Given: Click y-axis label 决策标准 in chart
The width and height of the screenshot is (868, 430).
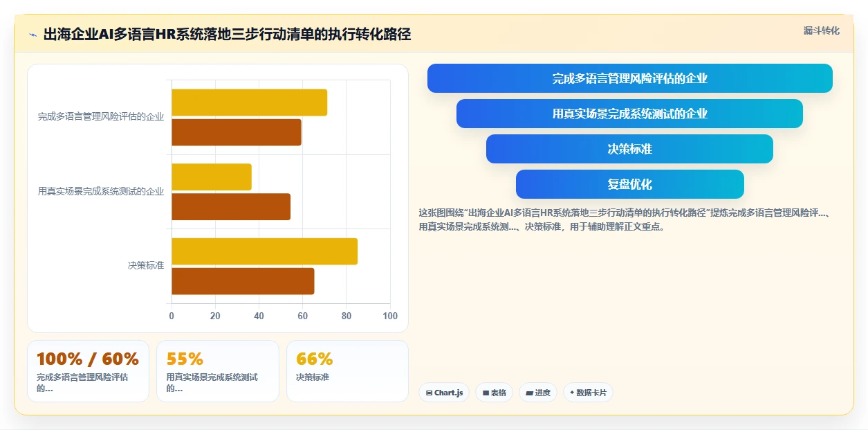Looking at the screenshot, I should (146, 266).
